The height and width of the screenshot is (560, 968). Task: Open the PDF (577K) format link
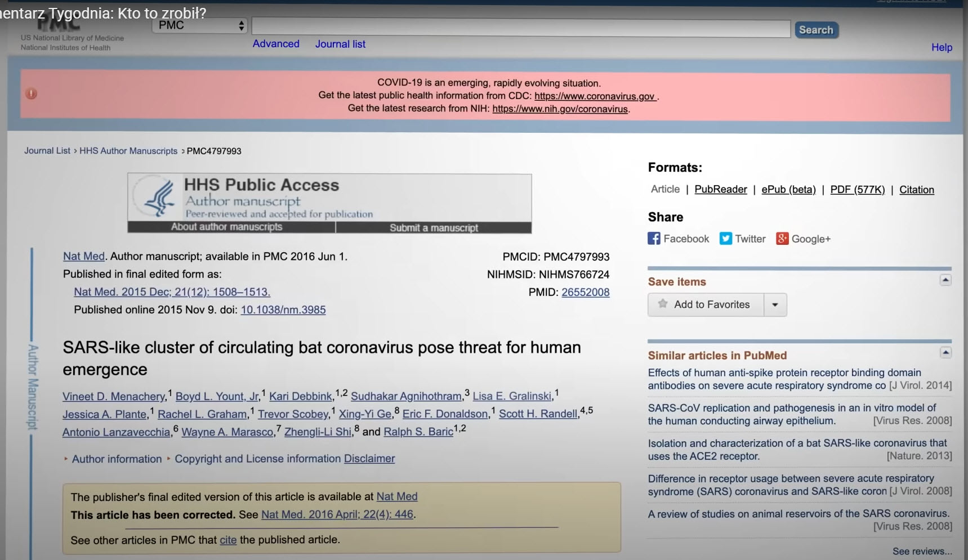tap(857, 190)
